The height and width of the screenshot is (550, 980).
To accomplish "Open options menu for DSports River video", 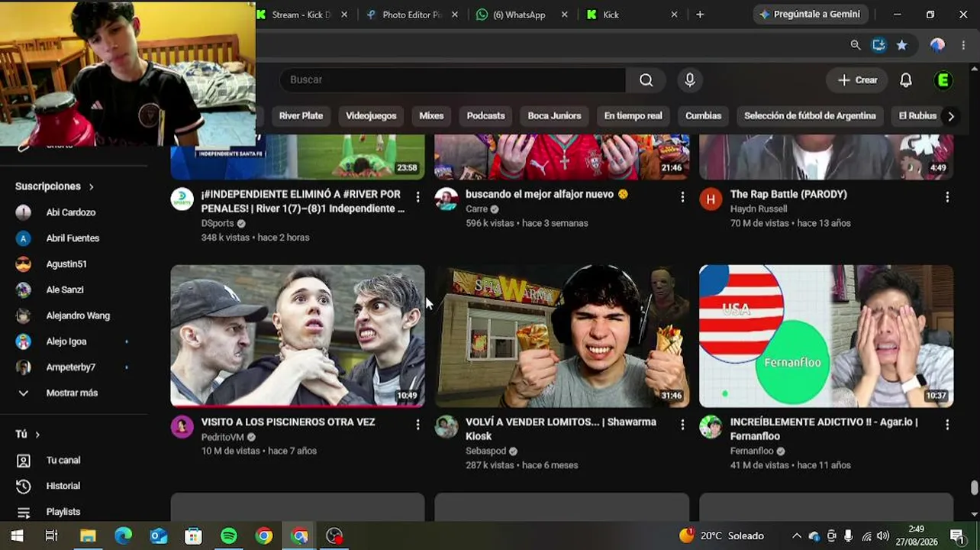I will pos(417,197).
